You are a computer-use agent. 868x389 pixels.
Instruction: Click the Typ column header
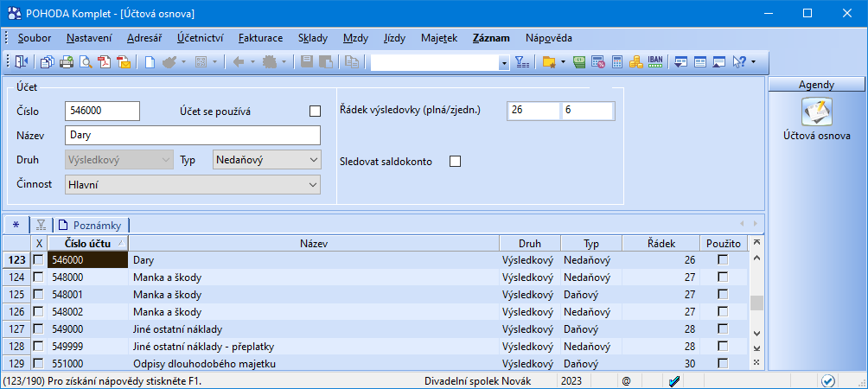(591, 244)
